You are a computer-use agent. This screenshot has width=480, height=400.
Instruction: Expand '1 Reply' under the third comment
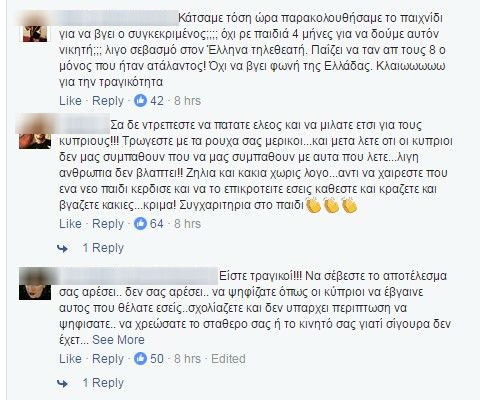click(x=103, y=383)
